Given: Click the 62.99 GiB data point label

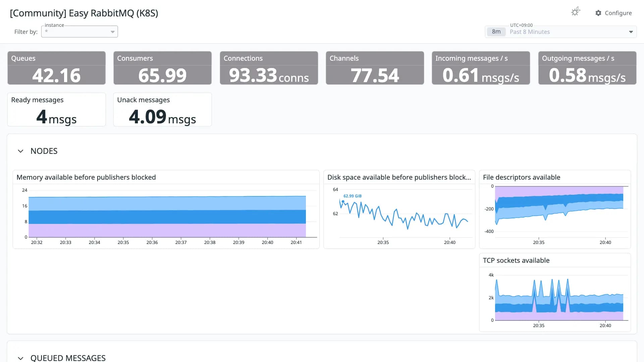Looking at the screenshot, I should 352,196.
